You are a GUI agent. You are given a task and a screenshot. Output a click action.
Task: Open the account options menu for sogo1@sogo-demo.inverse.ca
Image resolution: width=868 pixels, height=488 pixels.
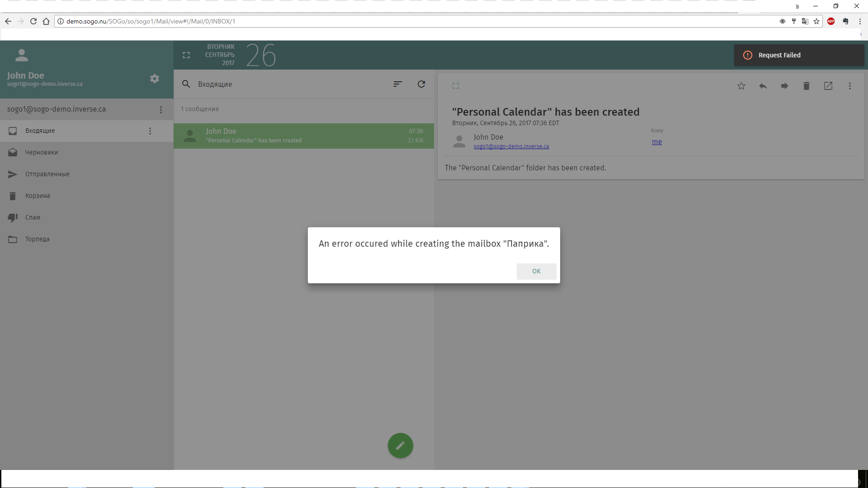(161, 110)
